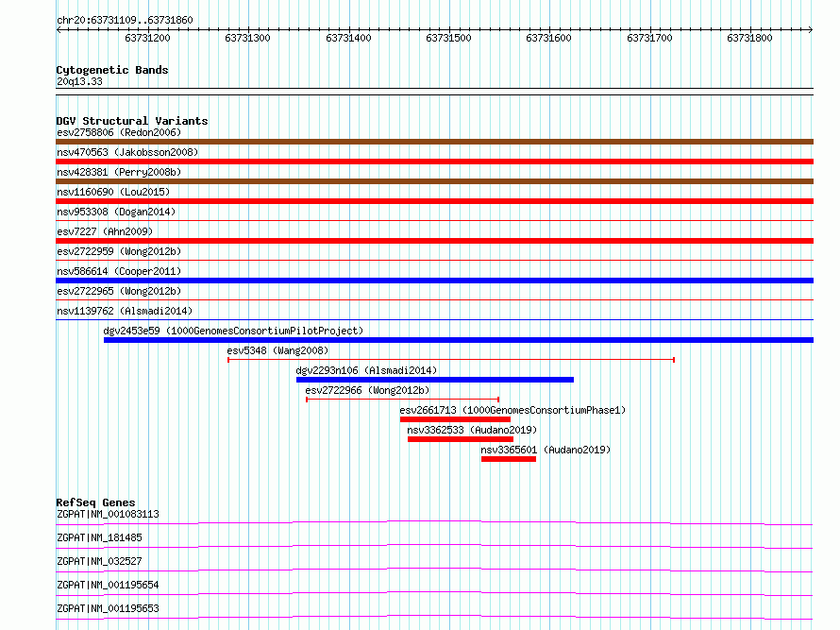Select the nsv586614 (Cooper2011) label
Viewport: 840px width, 630px height.
(x=119, y=271)
